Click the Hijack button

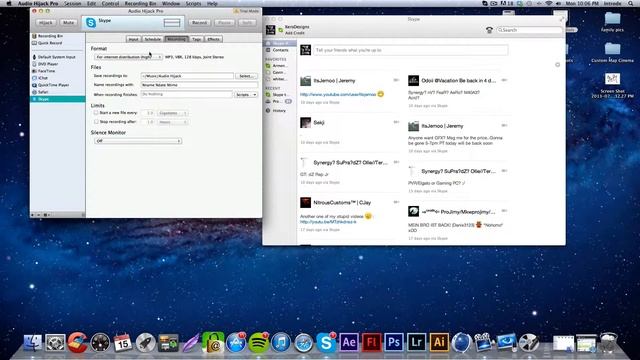coord(46,23)
